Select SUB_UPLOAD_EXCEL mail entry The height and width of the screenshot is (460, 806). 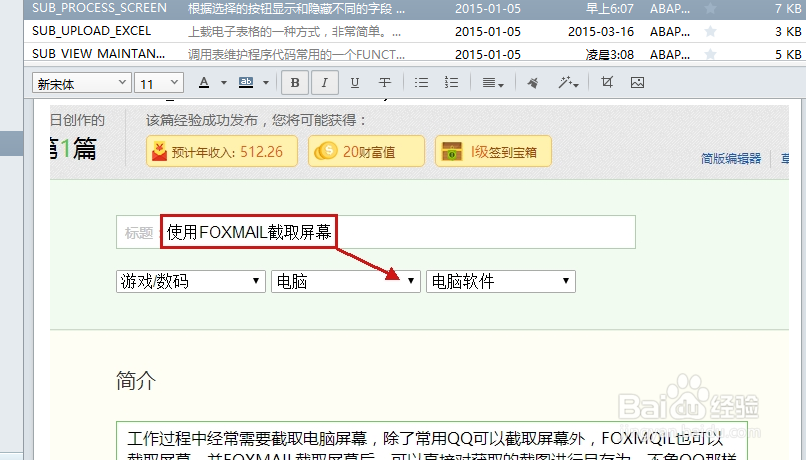(x=414, y=31)
